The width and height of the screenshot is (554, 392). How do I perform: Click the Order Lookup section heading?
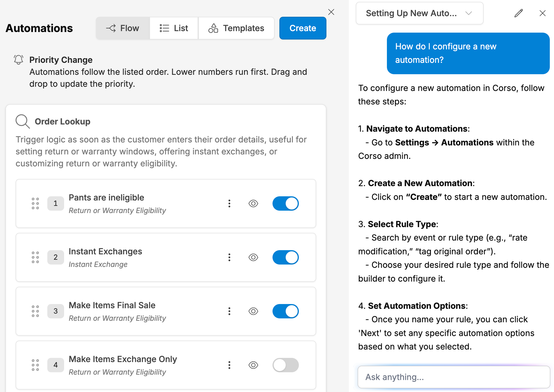point(63,121)
